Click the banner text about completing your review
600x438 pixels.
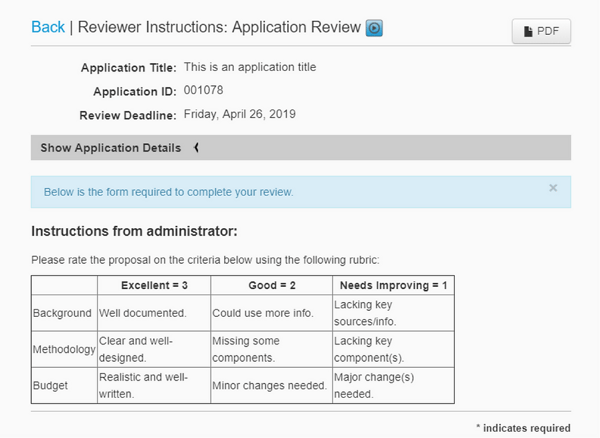coord(168,192)
